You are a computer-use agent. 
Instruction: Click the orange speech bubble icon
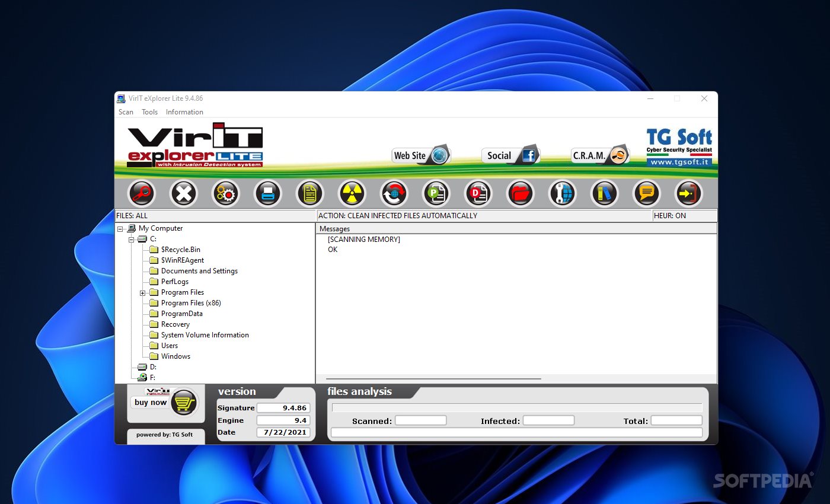pos(647,193)
